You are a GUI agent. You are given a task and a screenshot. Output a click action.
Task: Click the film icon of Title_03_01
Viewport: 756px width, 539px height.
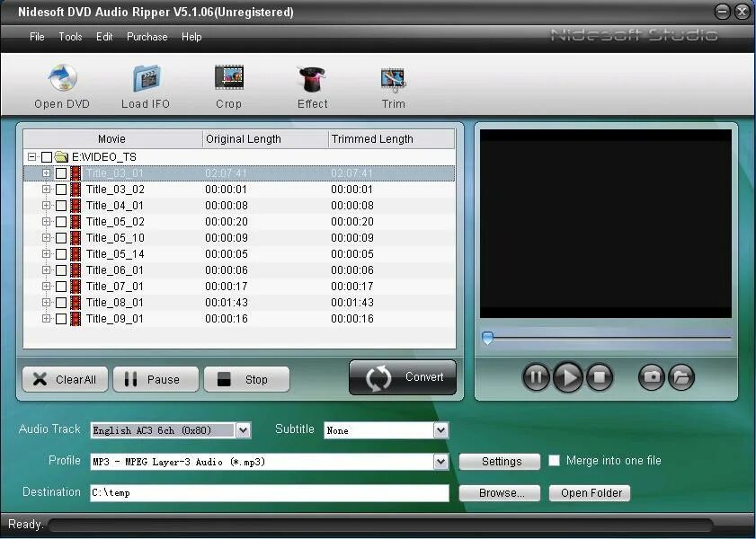tap(76, 173)
